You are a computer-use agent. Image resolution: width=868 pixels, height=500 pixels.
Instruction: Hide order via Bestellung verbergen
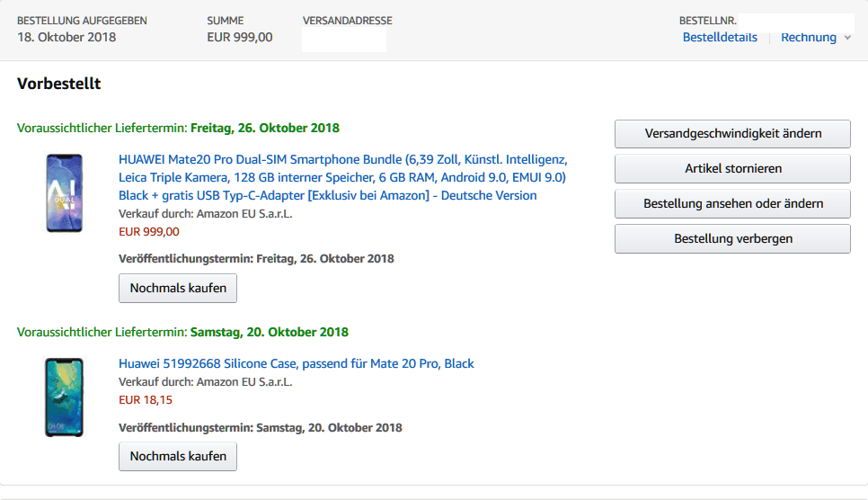[x=732, y=239]
